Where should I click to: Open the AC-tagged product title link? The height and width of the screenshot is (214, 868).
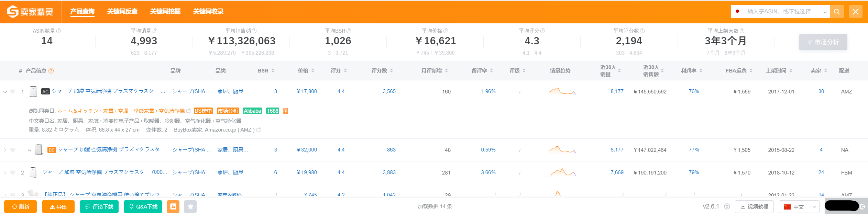click(109, 91)
